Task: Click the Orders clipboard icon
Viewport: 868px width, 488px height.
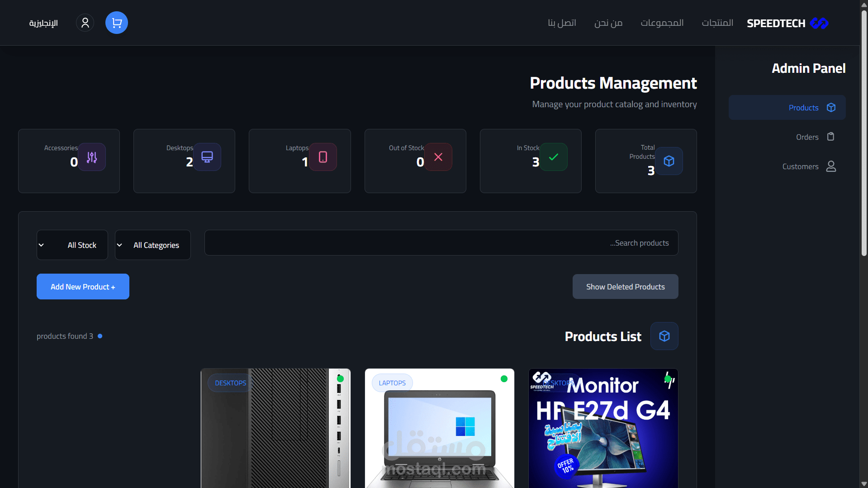Action: click(831, 137)
